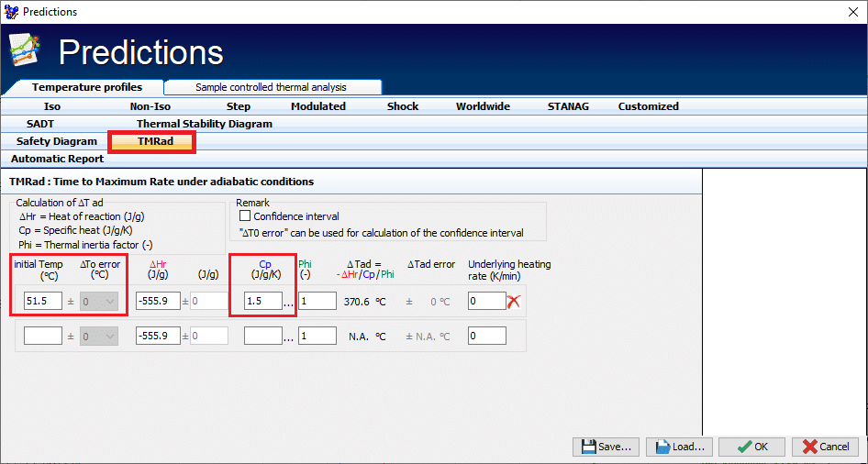Confirm with the OK button
Screen dimensions: 868x464
(751, 447)
